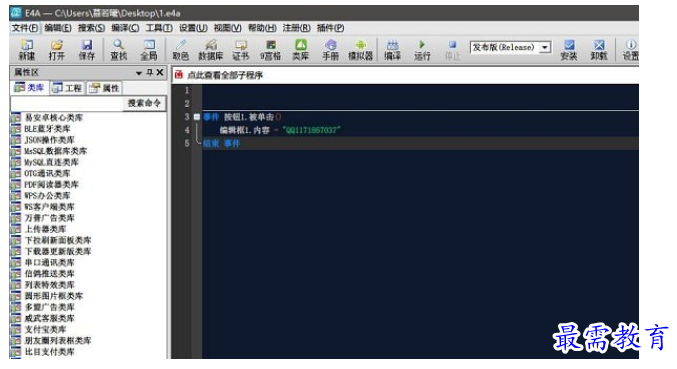Select JSON操作类库 in library list

tap(49, 140)
